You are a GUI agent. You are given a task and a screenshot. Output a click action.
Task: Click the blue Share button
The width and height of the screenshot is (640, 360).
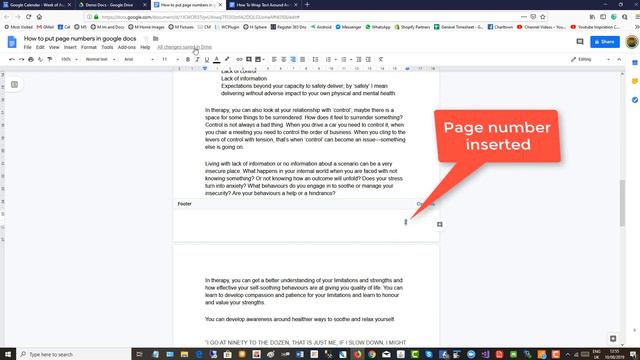[x=605, y=42]
